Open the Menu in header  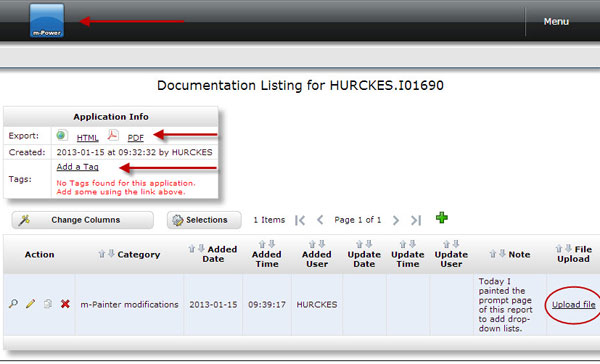556,22
